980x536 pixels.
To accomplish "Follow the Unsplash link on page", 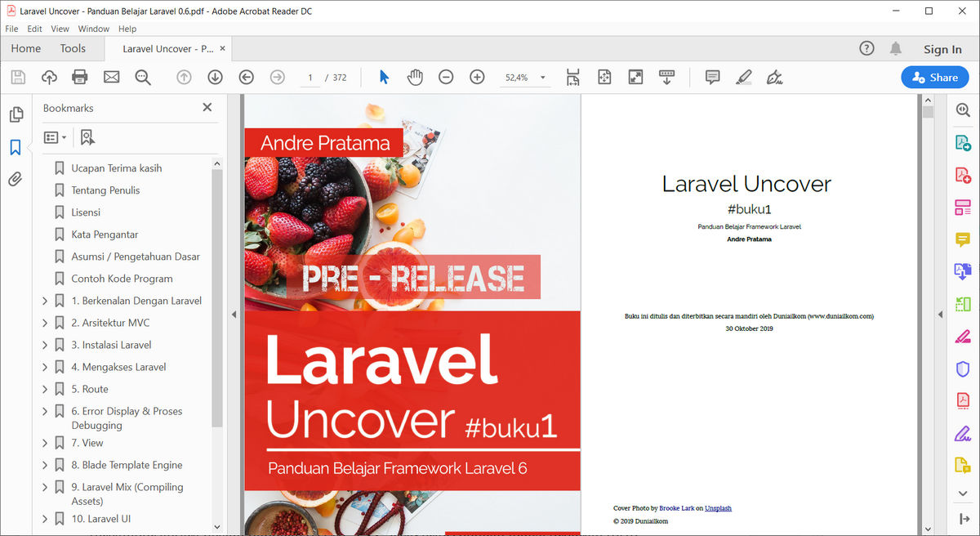I will [x=718, y=508].
